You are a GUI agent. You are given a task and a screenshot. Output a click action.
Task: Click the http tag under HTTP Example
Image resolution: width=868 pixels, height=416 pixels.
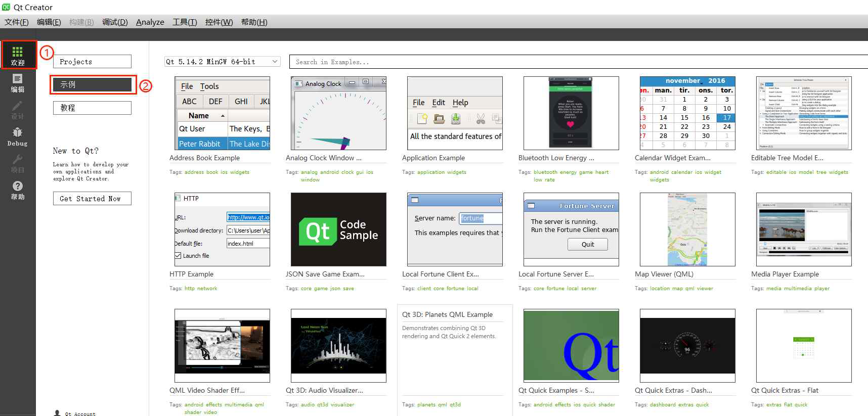(190, 289)
